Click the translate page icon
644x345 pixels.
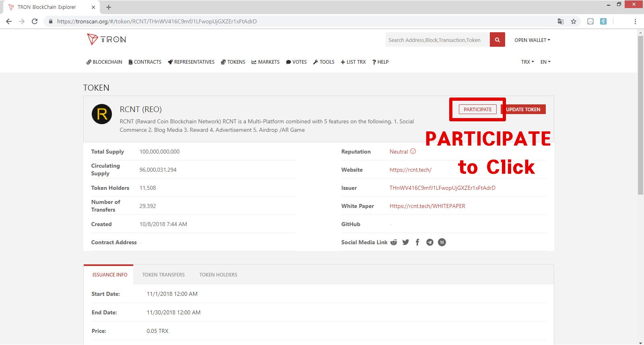click(560, 21)
